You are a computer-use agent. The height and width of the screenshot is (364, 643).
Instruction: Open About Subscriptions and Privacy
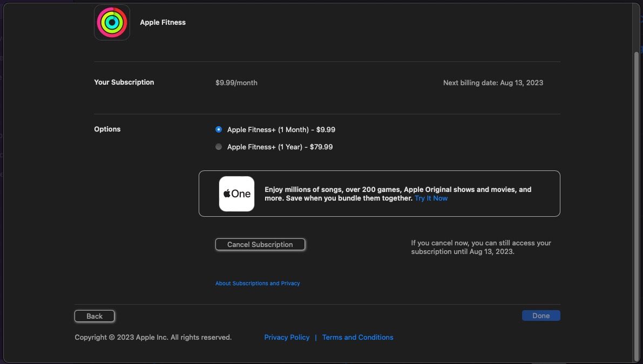pyautogui.click(x=258, y=283)
